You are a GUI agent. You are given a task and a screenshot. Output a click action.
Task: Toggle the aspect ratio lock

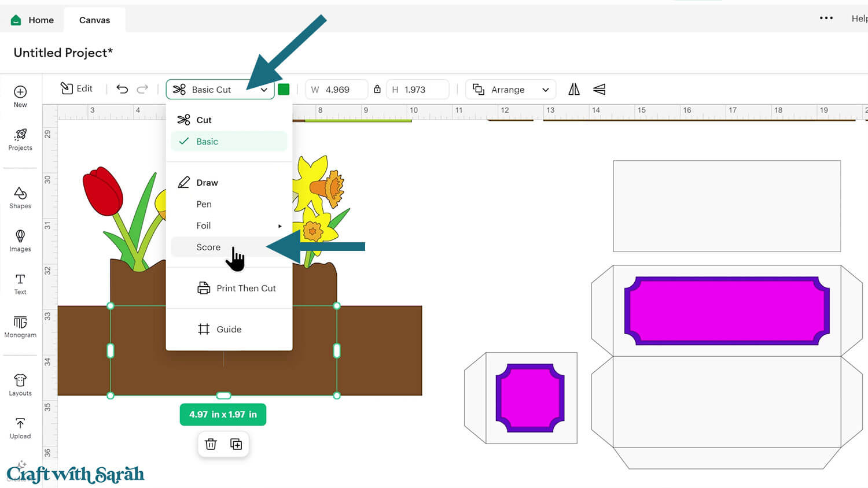(x=377, y=89)
